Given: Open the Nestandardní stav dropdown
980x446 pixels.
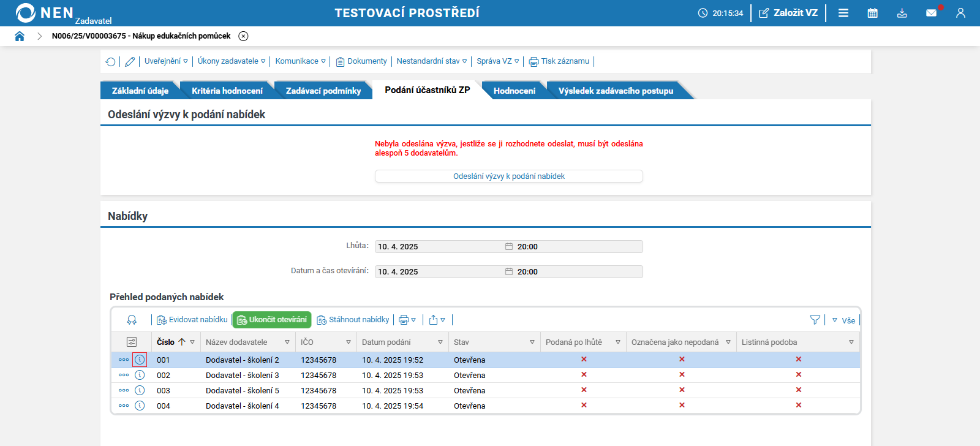Looking at the screenshot, I should coord(431,61).
